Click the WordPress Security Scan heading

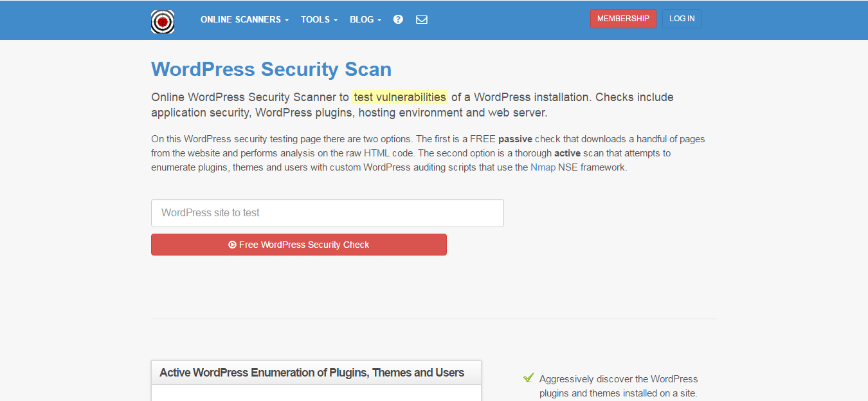coord(271,70)
